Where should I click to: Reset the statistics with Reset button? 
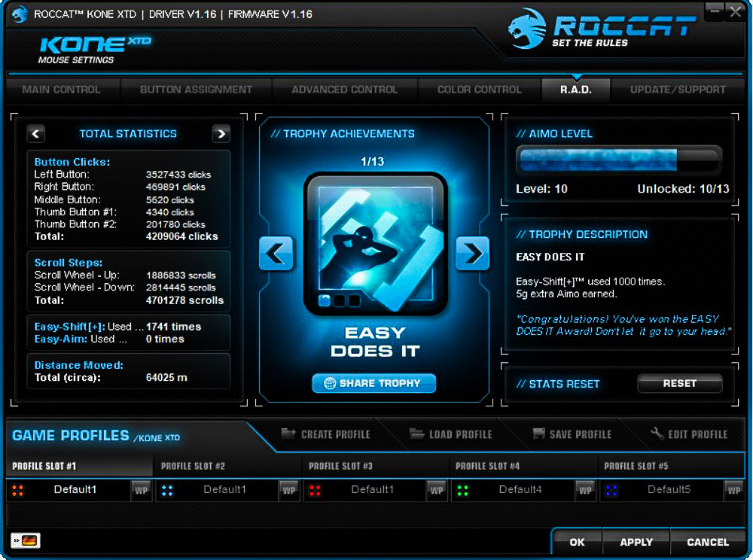pyautogui.click(x=679, y=383)
